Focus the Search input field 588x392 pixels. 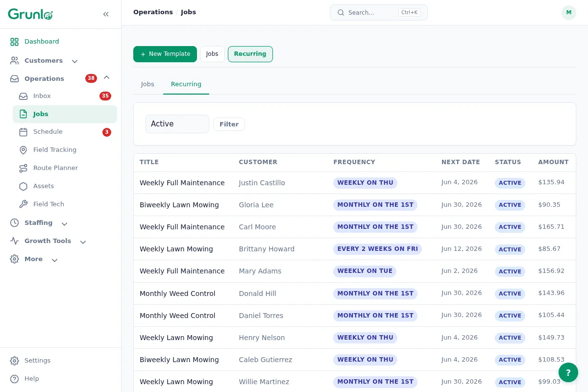point(379,13)
